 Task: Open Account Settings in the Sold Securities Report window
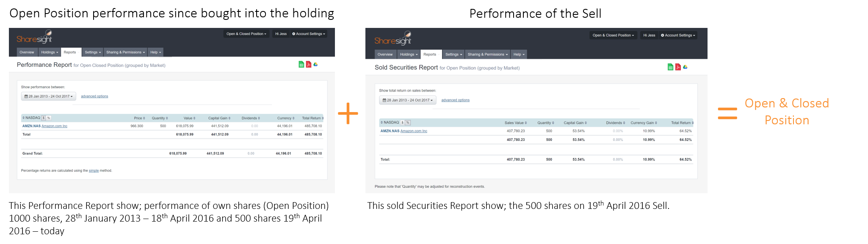[x=678, y=35]
